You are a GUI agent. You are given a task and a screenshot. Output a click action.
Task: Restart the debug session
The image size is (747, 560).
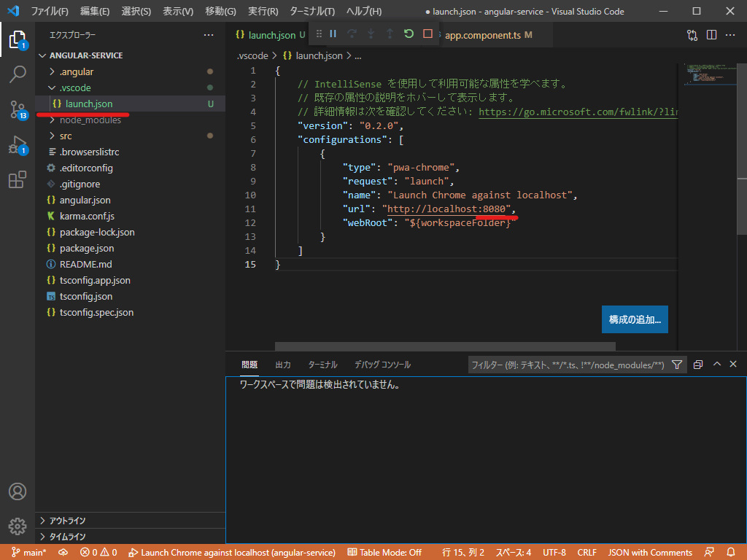pos(409,34)
